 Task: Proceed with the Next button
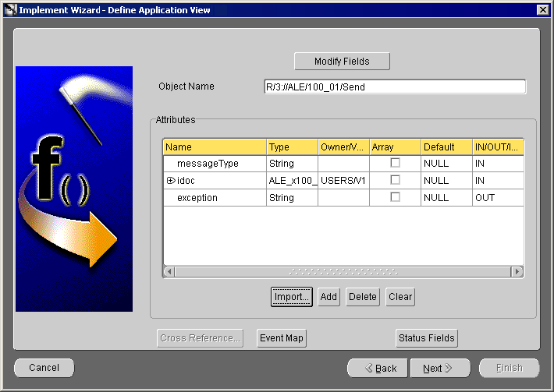click(x=441, y=369)
